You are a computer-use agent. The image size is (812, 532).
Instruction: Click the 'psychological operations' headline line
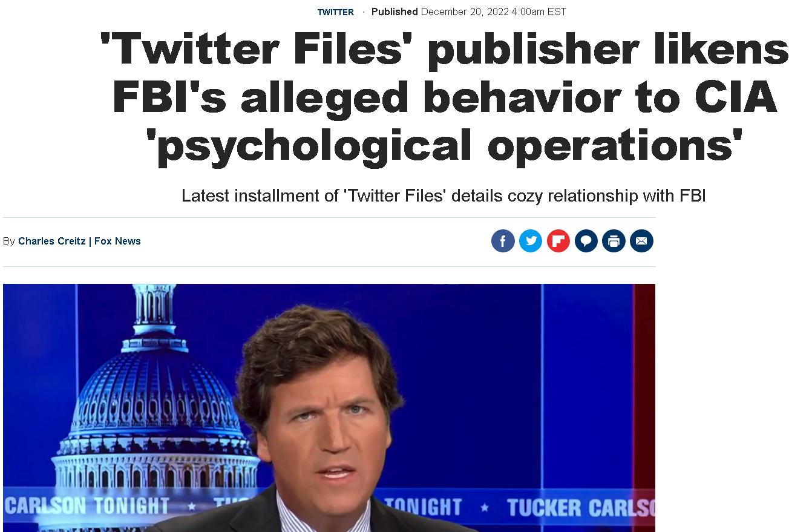[445, 146]
